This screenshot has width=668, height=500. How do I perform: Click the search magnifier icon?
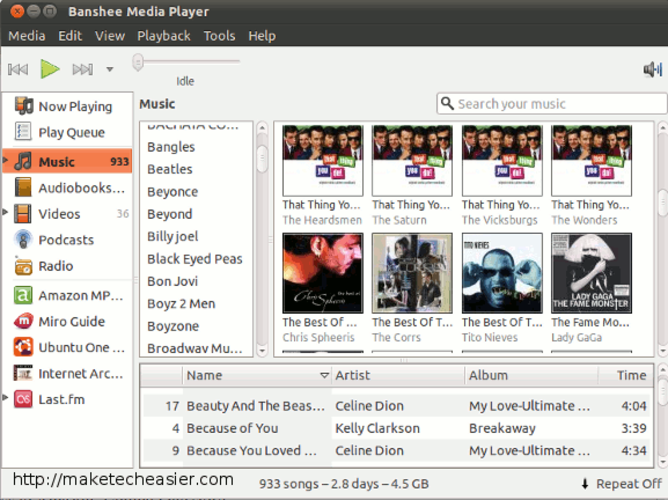coord(447,103)
